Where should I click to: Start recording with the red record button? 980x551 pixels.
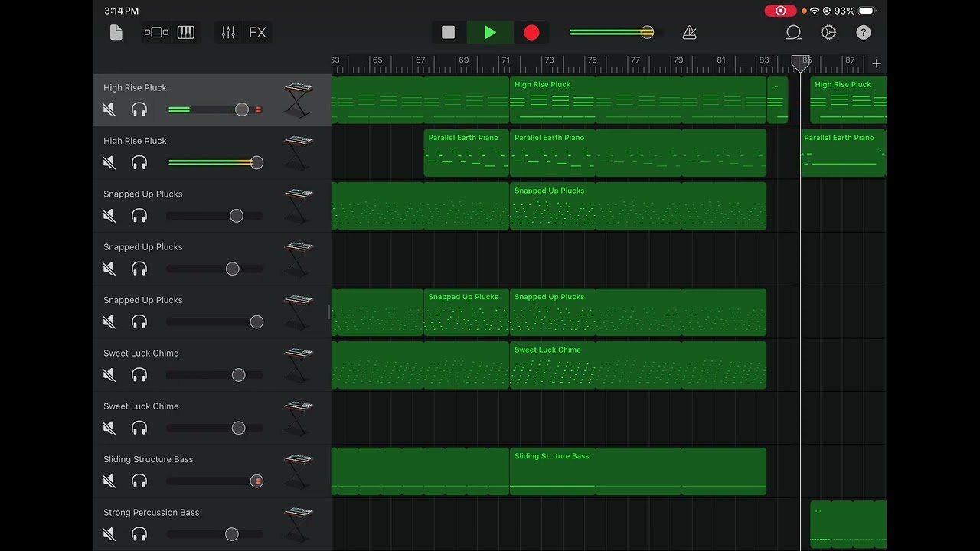tap(531, 32)
